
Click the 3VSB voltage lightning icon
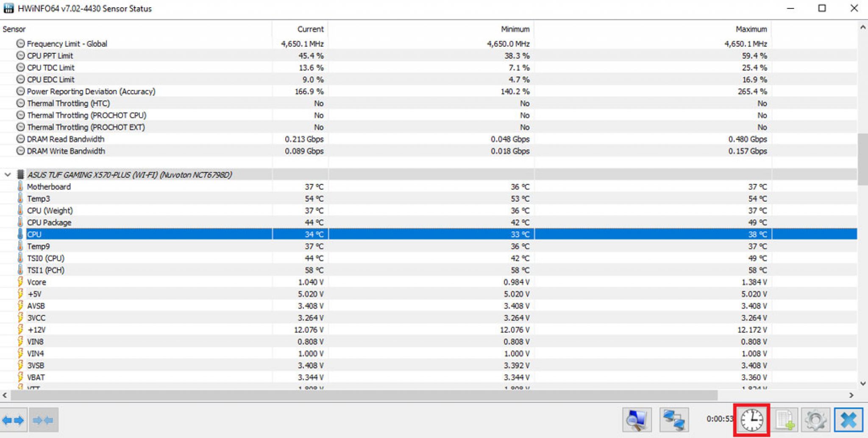point(20,365)
